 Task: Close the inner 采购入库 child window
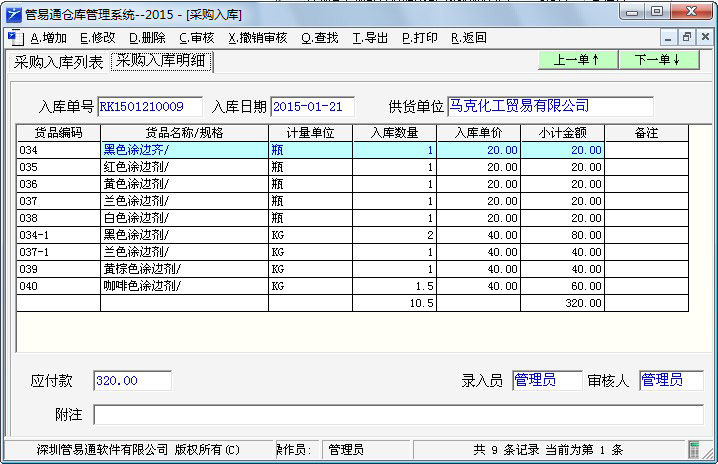point(705,37)
